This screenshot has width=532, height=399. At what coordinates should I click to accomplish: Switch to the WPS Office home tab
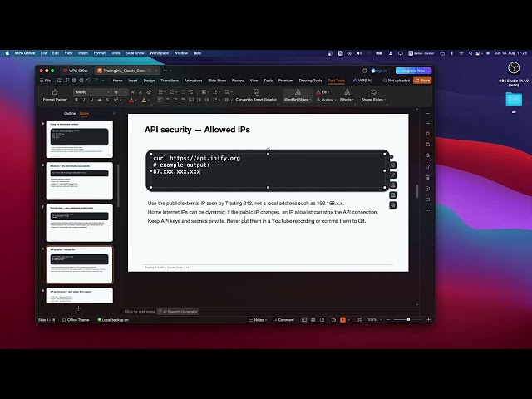point(76,71)
